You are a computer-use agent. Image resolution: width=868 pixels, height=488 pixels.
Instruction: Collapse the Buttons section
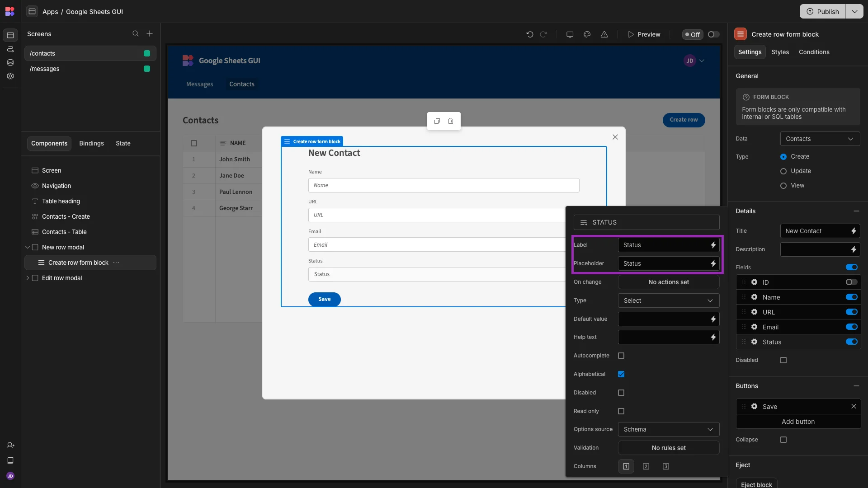pos(856,386)
